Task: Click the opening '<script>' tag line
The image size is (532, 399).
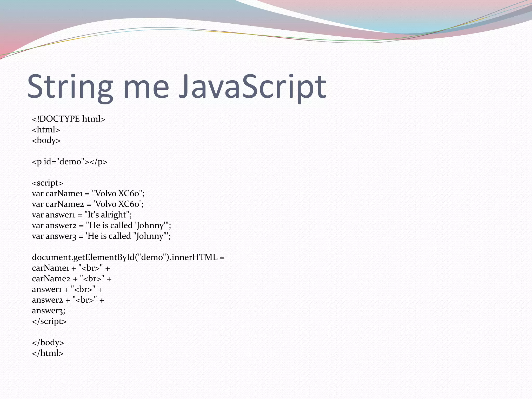Action: coord(48,183)
